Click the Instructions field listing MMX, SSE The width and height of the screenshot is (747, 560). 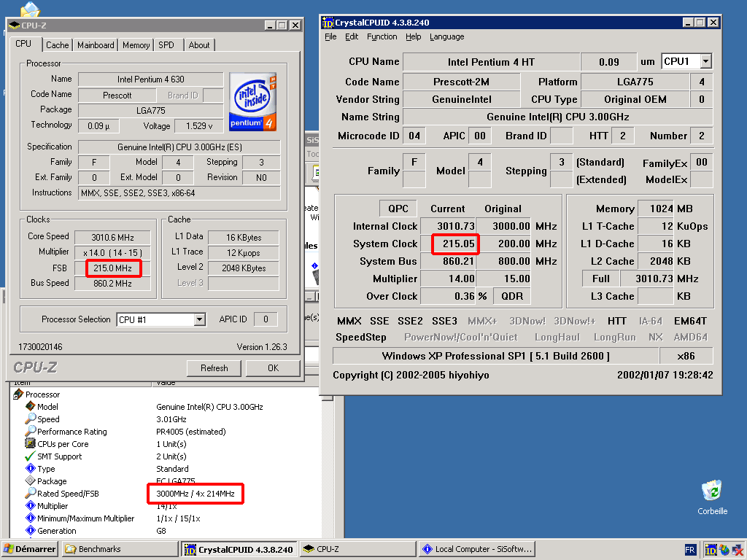tap(179, 192)
